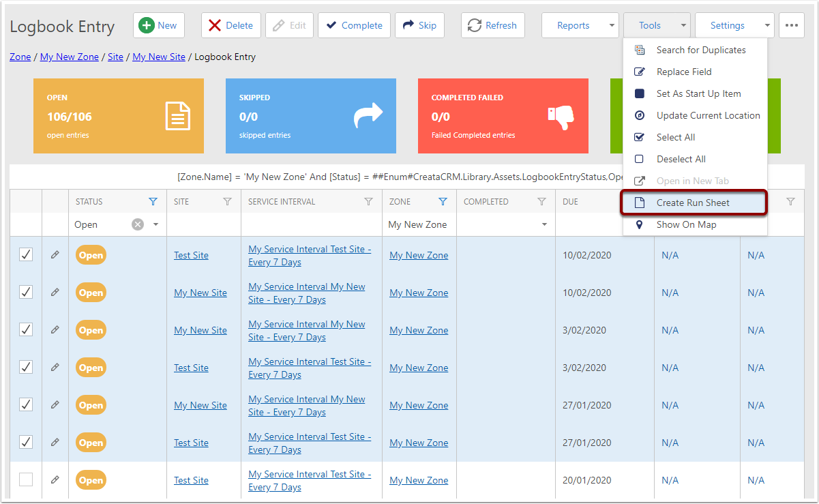Click the Zone filter field with My New Zone
The width and height of the screenshot is (819, 504).
(419, 224)
